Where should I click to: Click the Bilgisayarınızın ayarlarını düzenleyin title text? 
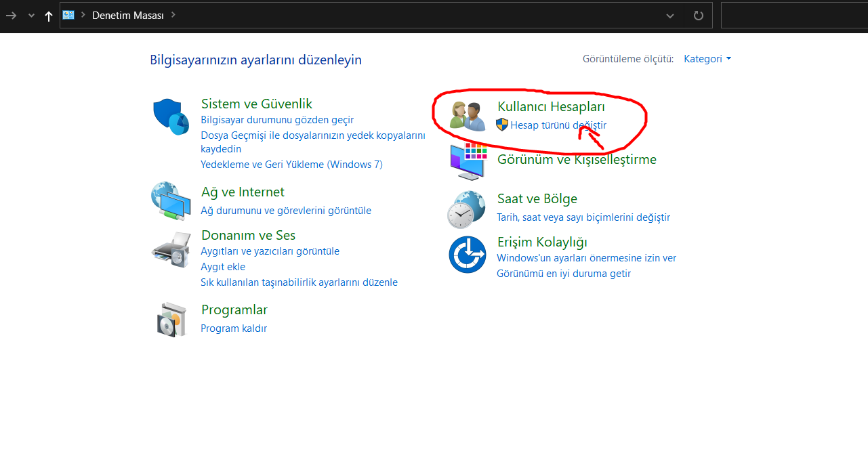coord(256,60)
